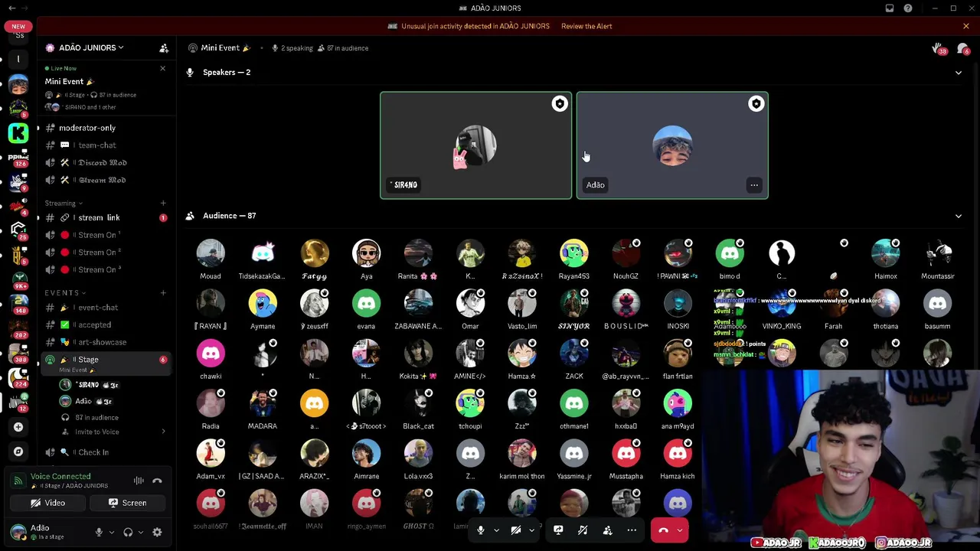Disconnect using the sidebar hang-up icon
980x551 pixels.
tap(157, 481)
